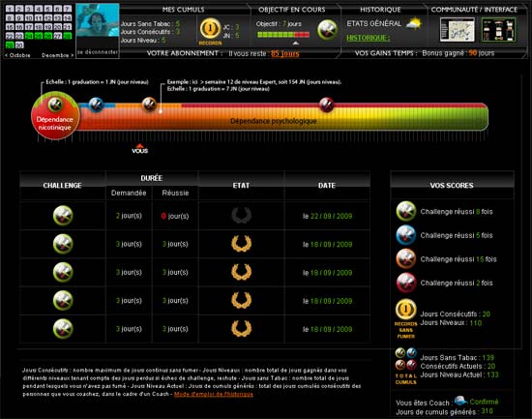Open the Objectif en Cours header tab
532x419 pixels.
(x=292, y=10)
